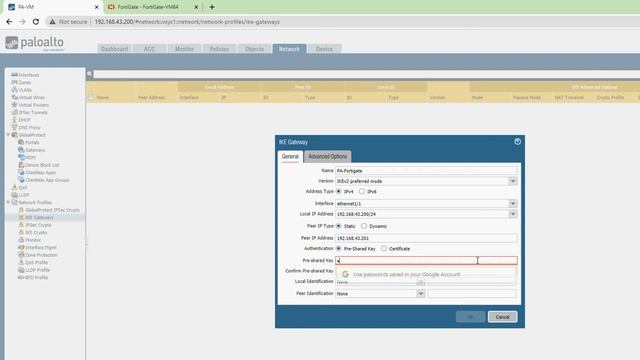Open Interfaces in the network sidebar
Viewport: 640px width, 360px height.
[29, 75]
